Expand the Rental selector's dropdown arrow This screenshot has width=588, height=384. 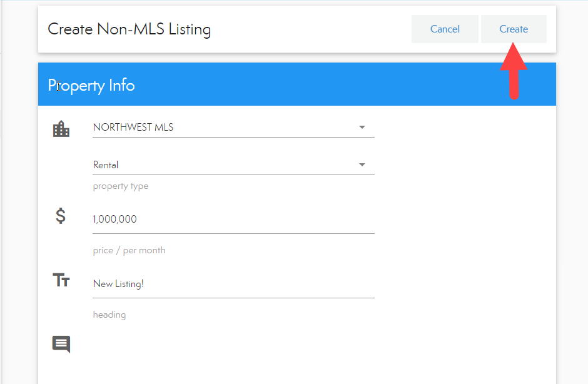(362, 165)
